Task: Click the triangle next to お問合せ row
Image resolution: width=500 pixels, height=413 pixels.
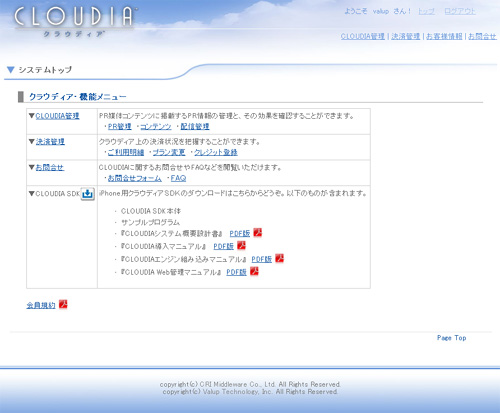Action: (x=32, y=167)
